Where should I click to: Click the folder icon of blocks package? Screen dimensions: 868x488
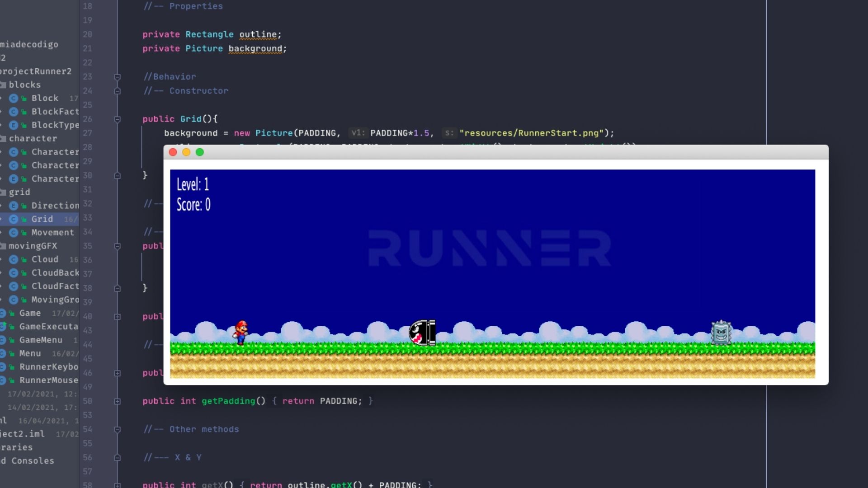(3, 85)
